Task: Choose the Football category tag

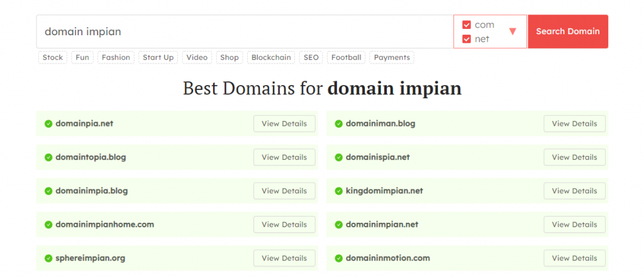Action: point(347,57)
